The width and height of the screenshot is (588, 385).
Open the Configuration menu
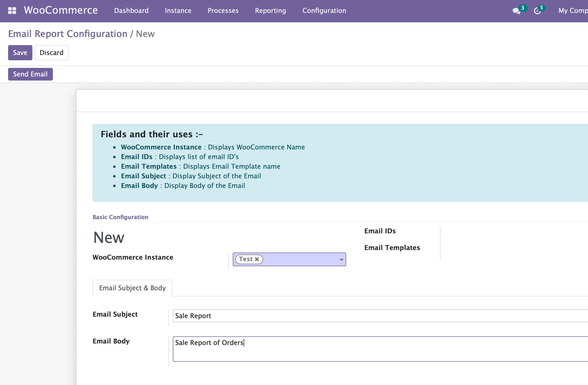click(x=324, y=11)
